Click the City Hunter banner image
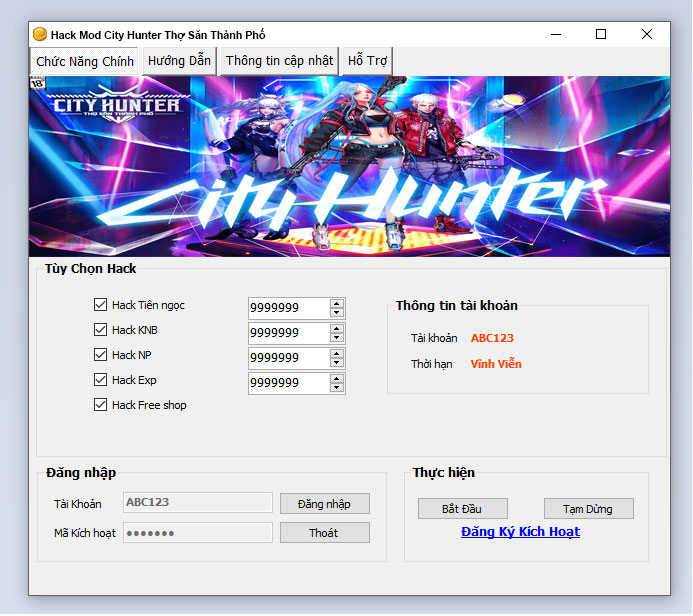This screenshot has width=693, height=616. click(349, 166)
